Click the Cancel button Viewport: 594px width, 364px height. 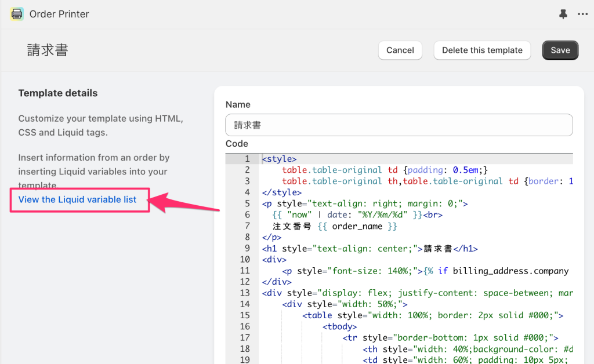[400, 50]
